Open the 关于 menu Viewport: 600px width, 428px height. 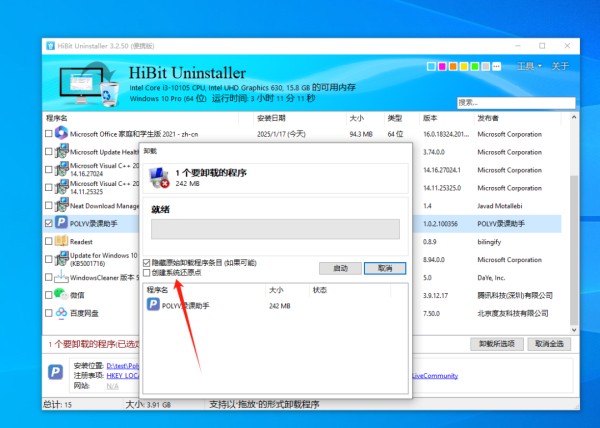pos(560,66)
